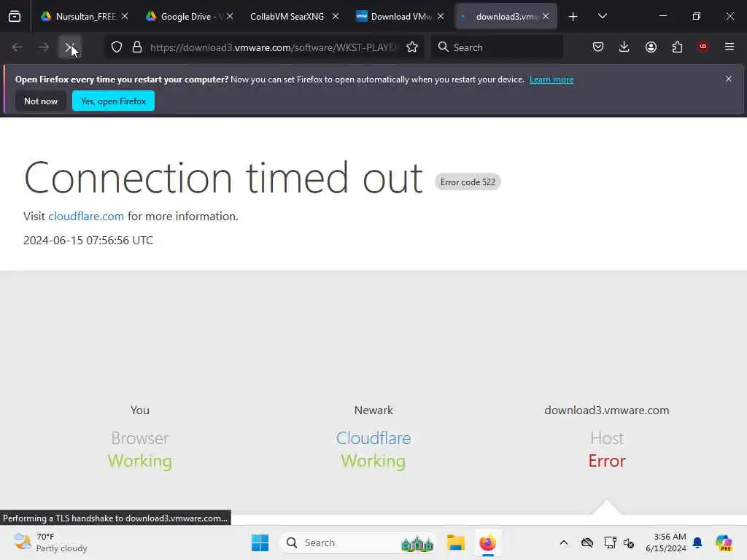Select the download3.vmware tab
Viewport: 747px width, 560px height.
point(505,16)
